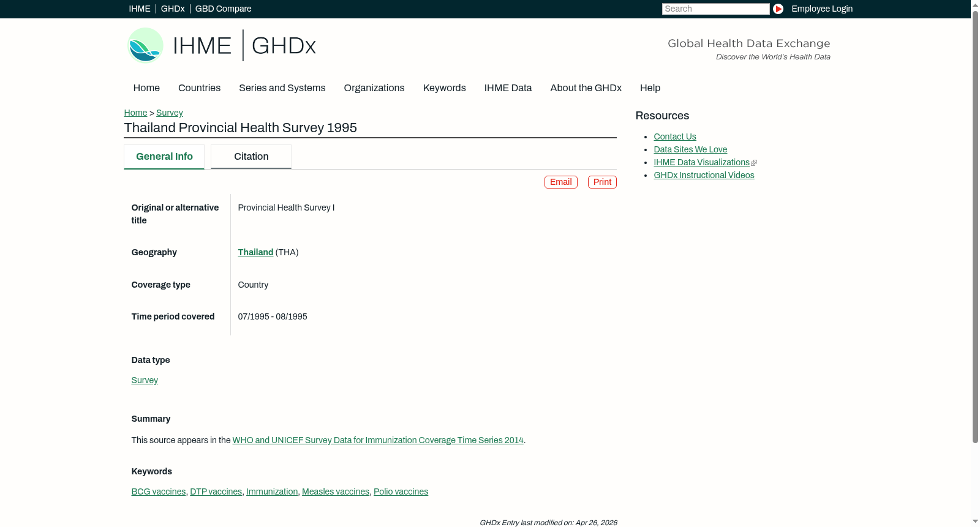Open the Organizations menu

point(374,88)
